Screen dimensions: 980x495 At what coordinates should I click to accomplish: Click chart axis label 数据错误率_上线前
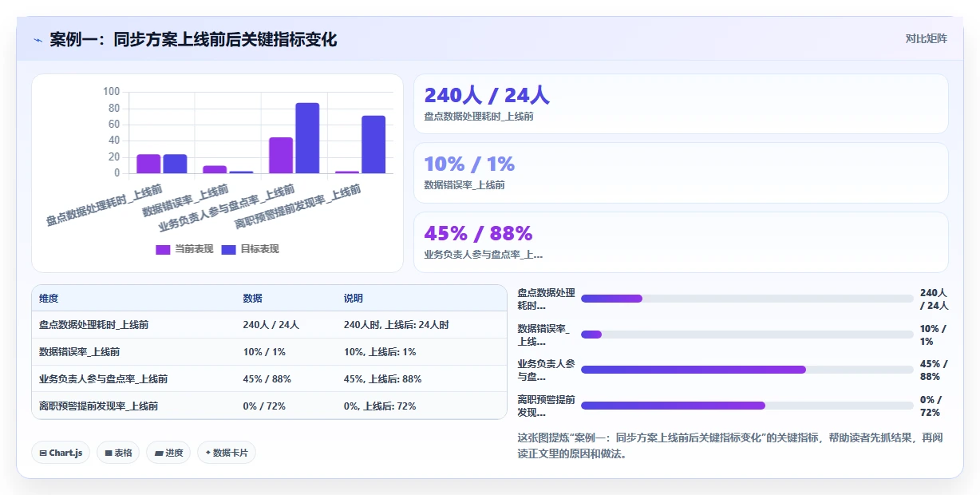tap(185, 201)
